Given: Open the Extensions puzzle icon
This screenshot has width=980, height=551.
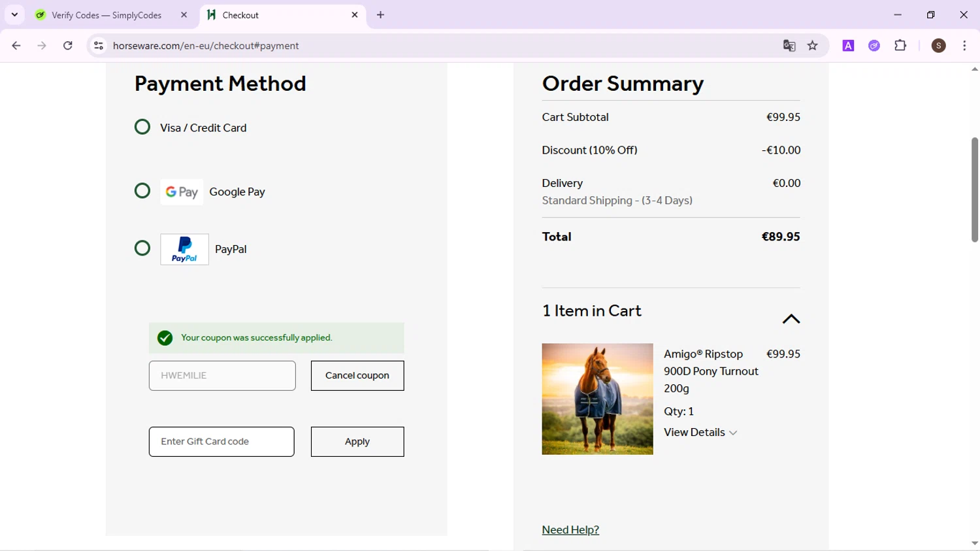Looking at the screenshot, I should tap(900, 46).
